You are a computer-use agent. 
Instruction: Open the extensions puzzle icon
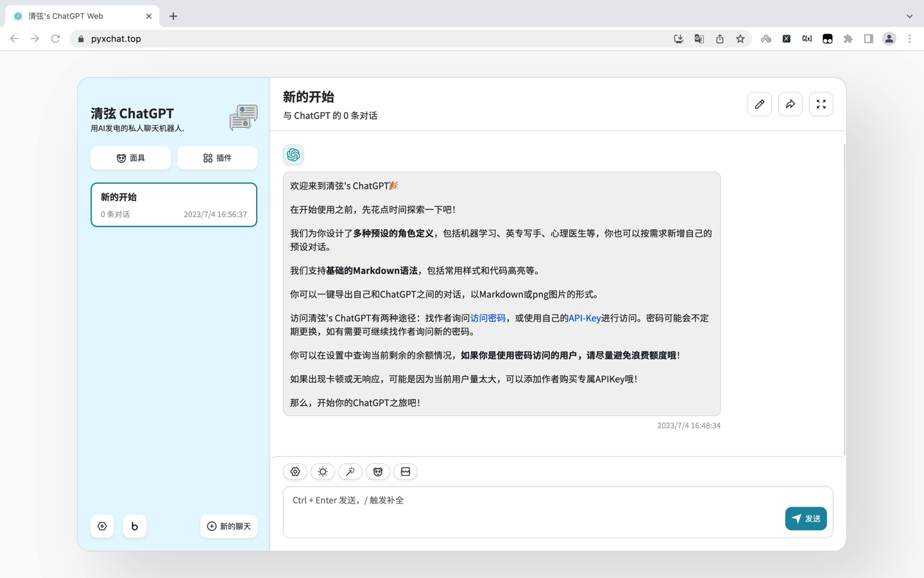848,39
